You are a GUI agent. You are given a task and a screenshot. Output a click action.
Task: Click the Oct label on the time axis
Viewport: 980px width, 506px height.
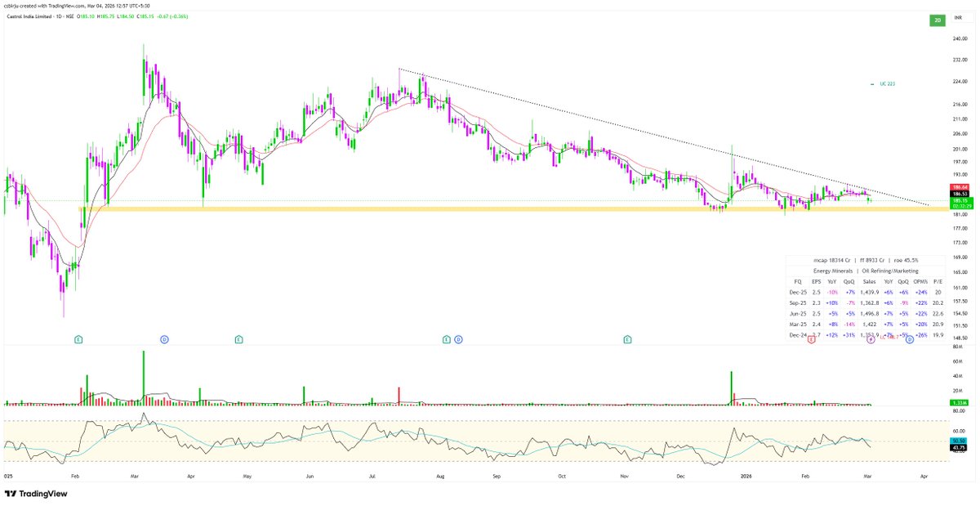[561, 474]
